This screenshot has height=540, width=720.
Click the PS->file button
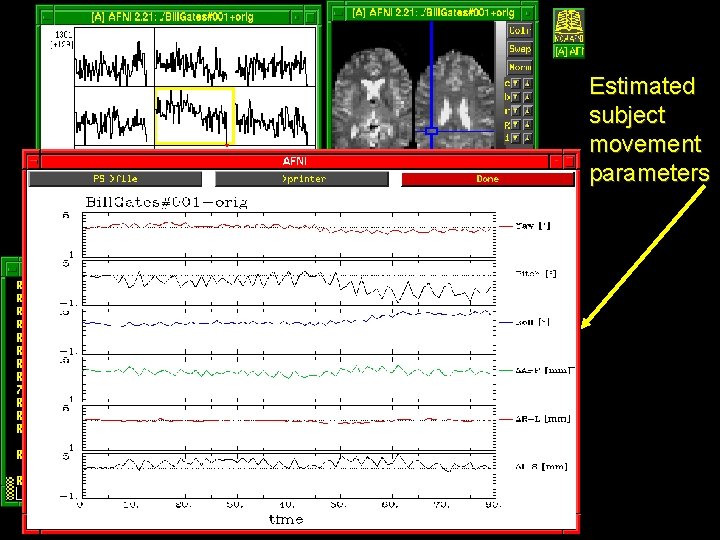(x=115, y=179)
